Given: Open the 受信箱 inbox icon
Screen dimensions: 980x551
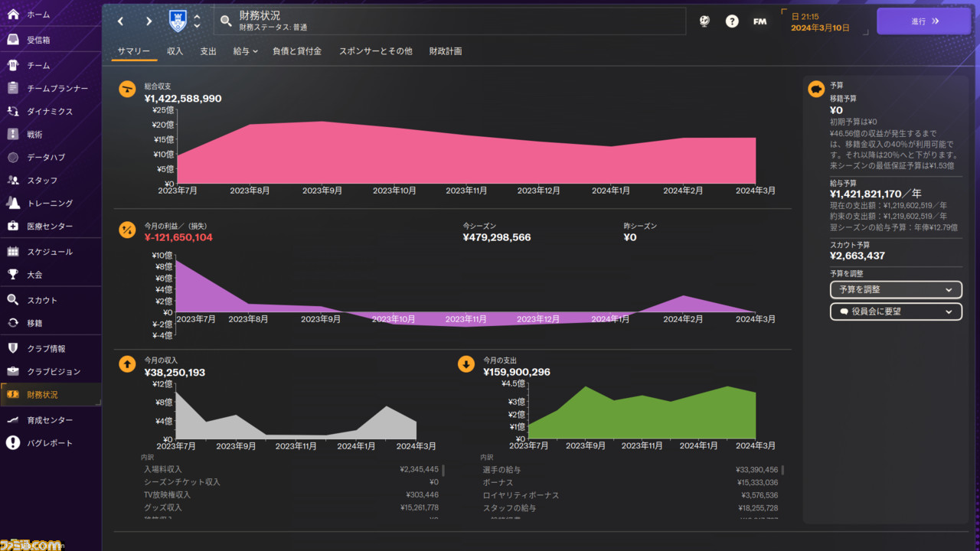Looking at the screenshot, I should click(13, 40).
